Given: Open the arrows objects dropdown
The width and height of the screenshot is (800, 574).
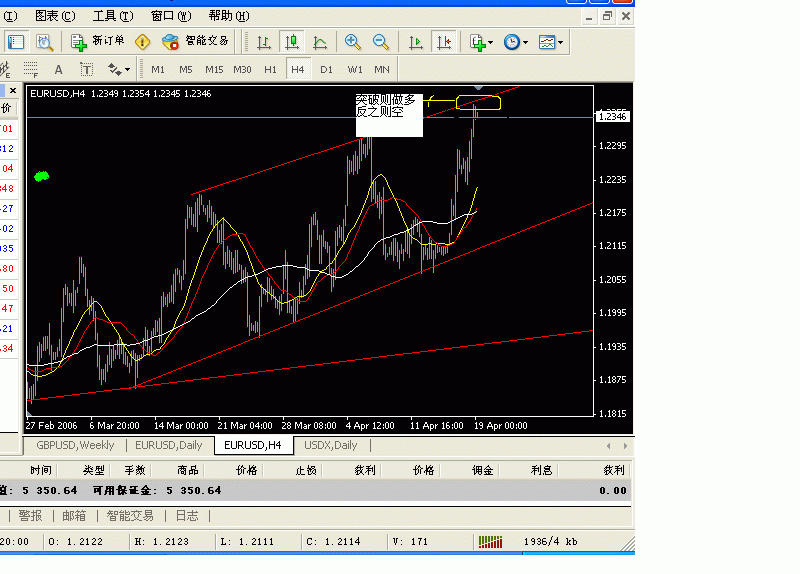Looking at the screenshot, I should point(119,69).
